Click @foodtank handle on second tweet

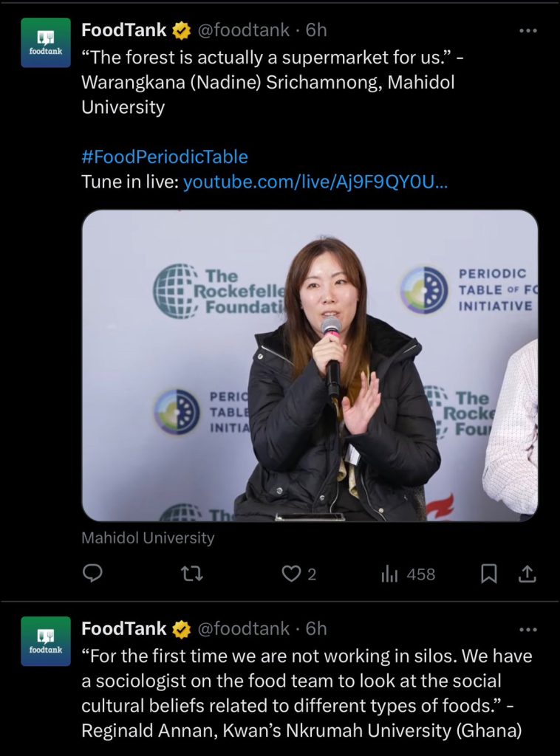(x=242, y=629)
